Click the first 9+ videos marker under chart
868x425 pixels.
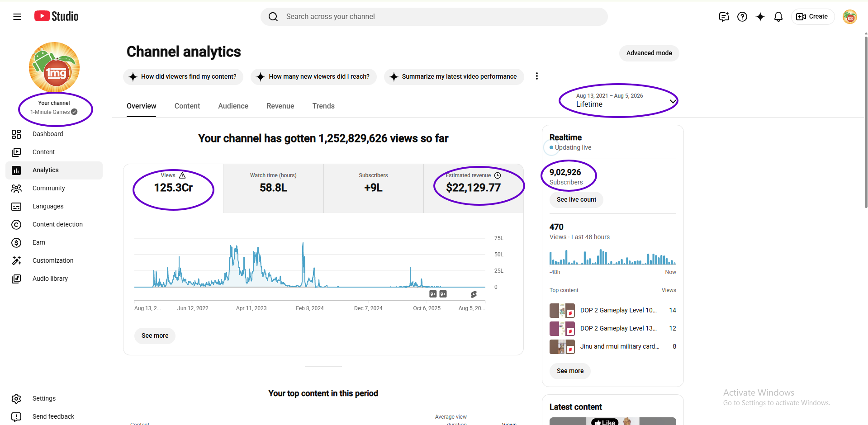[433, 294]
